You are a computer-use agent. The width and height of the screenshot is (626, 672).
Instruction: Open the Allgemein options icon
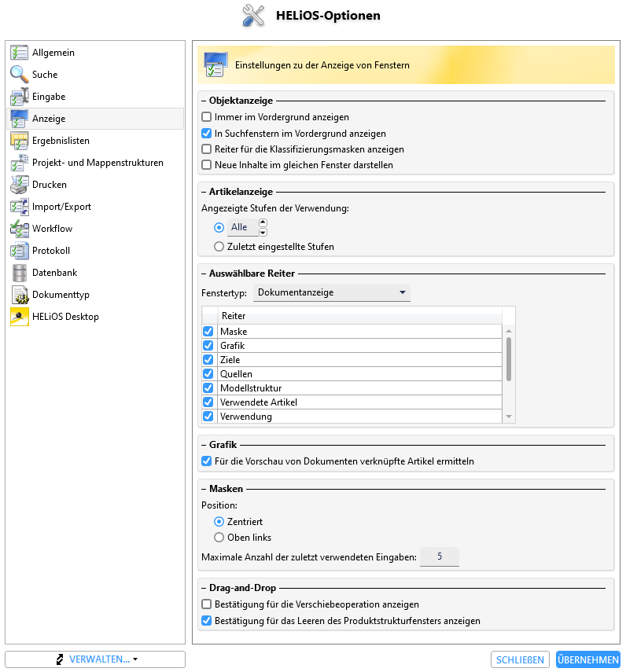pos(20,53)
